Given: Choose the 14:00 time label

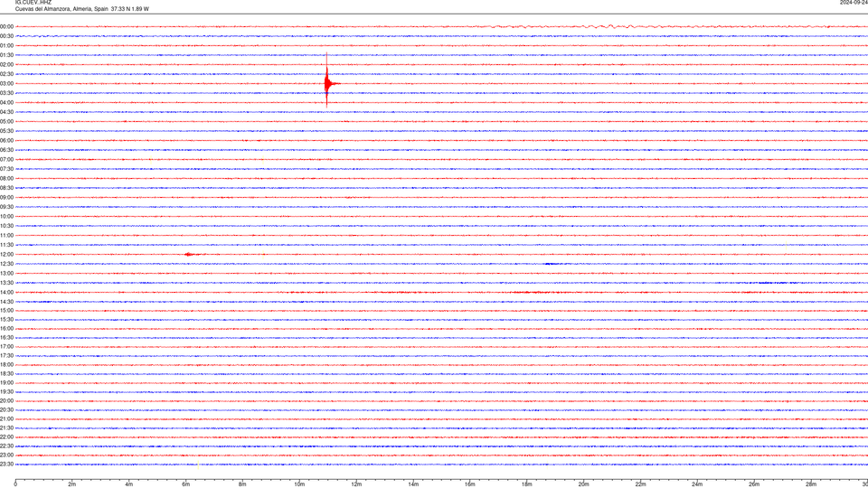Looking at the screenshot, I should 6,292.
